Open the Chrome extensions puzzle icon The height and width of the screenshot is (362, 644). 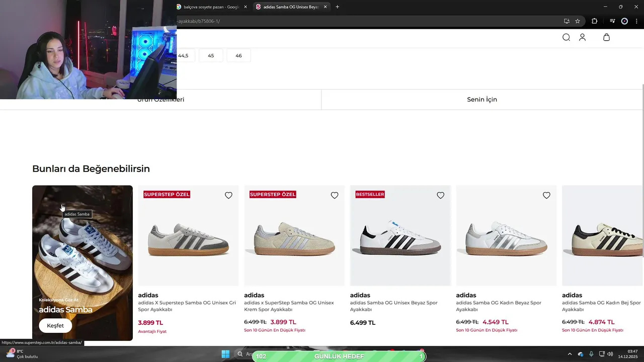point(594,21)
